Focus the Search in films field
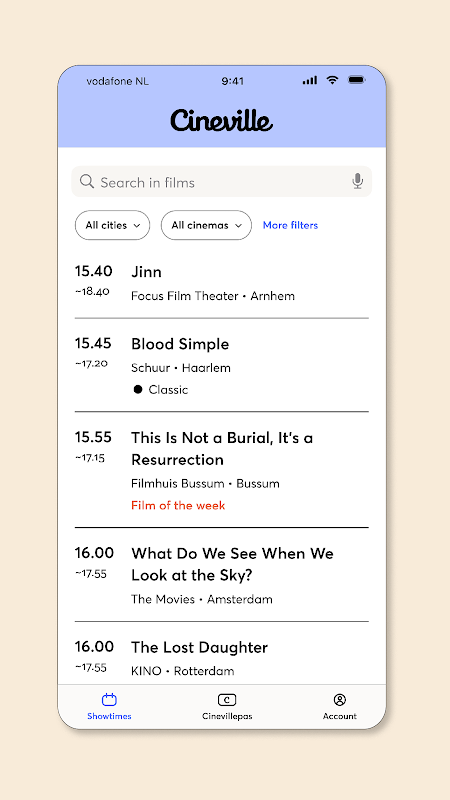450x800 pixels. coord(221,181)
